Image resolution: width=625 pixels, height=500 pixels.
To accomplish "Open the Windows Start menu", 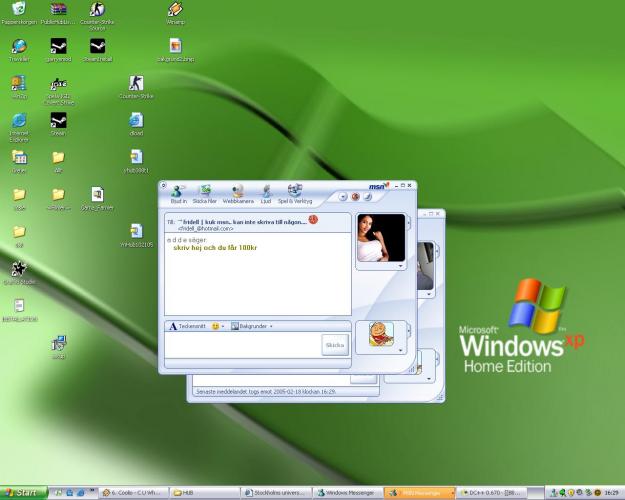I will [22, 493].
